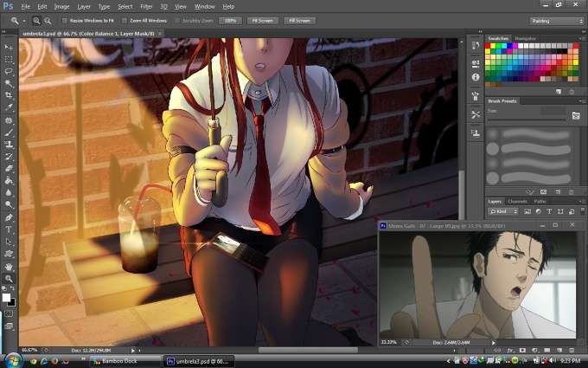Open the layer filter Kind dropdown

pyautogui.click(x=503, y=211)
